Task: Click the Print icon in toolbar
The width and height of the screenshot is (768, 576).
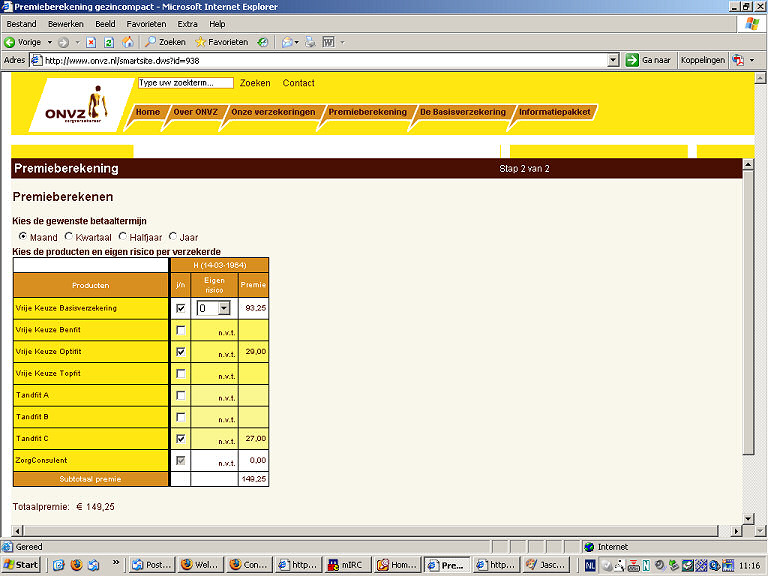Action: [x=310, y=42]
